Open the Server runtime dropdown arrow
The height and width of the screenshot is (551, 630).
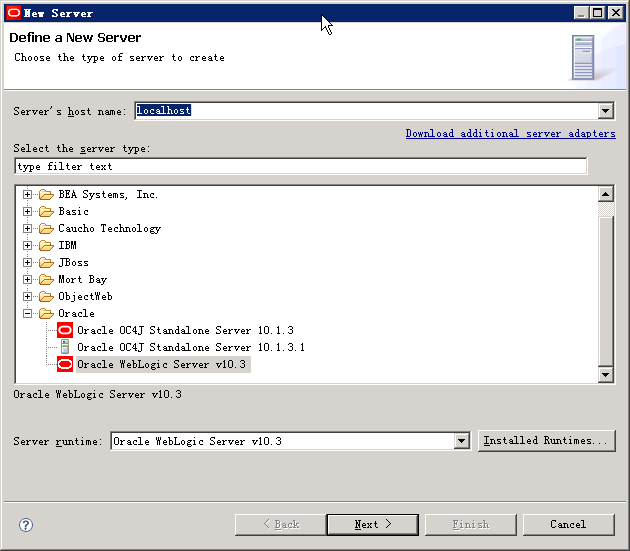[x=462, y=441]
